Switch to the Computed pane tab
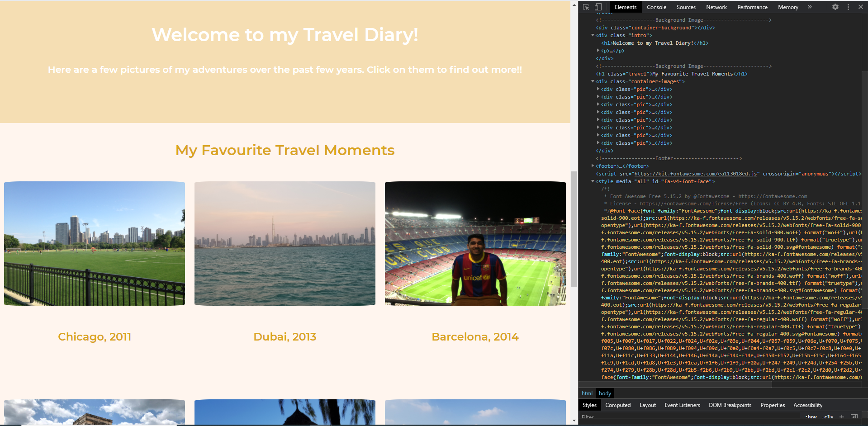Screen dimensions: 868x426 [618, 405]
